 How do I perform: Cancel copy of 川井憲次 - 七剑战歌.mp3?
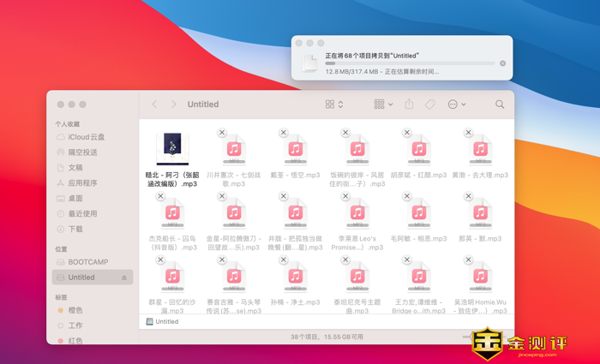[222, 133]
